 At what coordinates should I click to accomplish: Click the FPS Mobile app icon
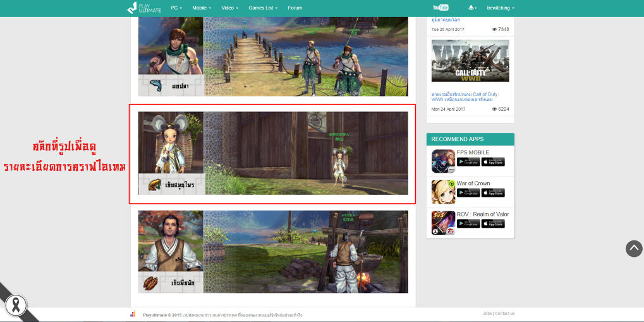(443, 161)
